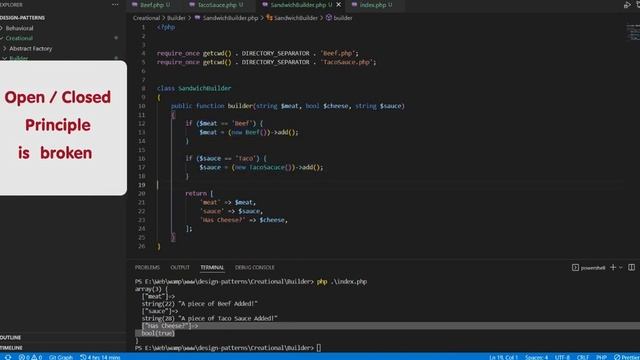Click the Creational breadcrumb segment

pyautogui.click(x=146, y=18)
